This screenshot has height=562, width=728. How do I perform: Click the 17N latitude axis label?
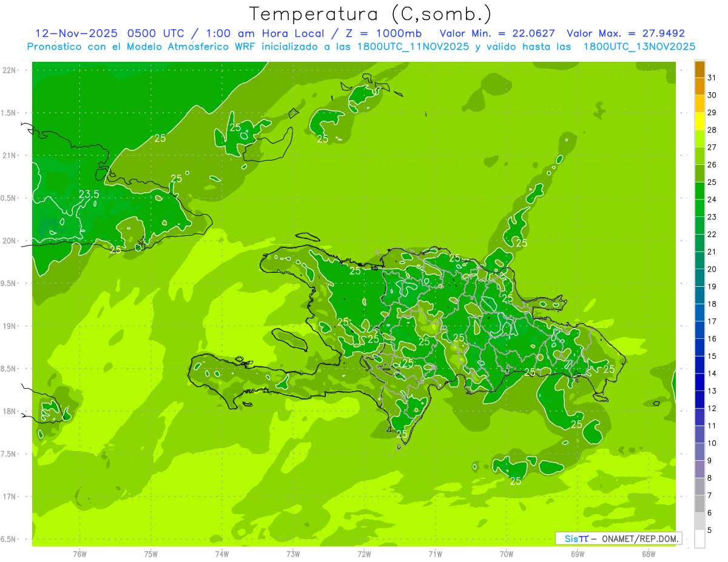(8, 497)
